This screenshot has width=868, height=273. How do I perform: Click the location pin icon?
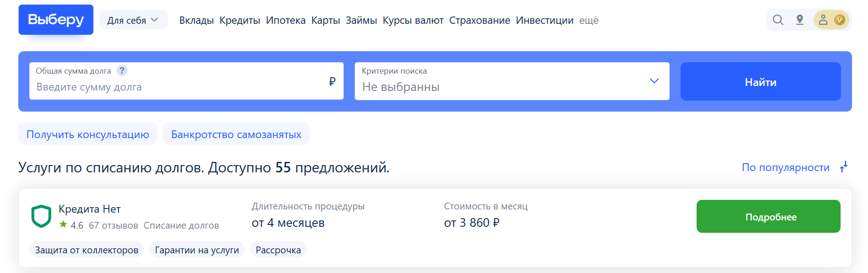800,20
